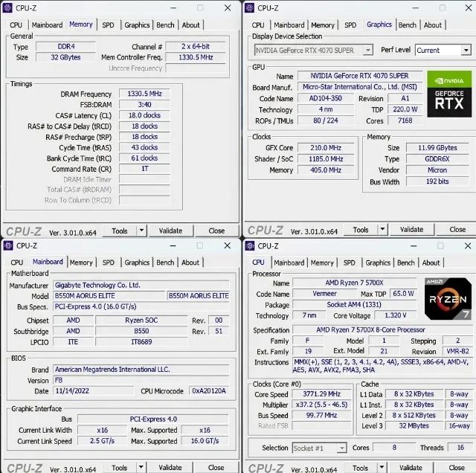Click Validate button in Memory window
The height and width of the screenshot is (473, 476).
[170, 231]
